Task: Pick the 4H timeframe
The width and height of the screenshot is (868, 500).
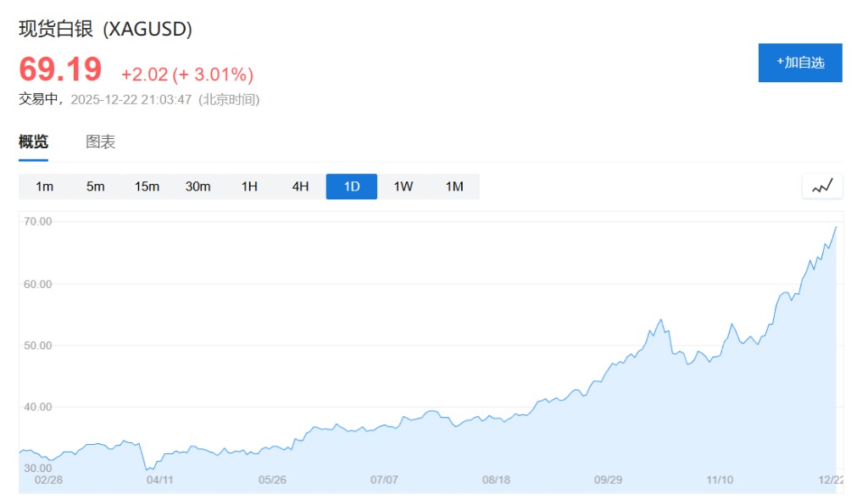Action: pyautogui.click(x=301, y=186)
